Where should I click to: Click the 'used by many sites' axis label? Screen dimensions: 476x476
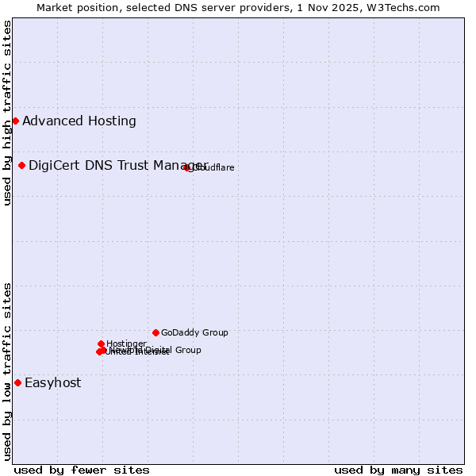click(x=398, y=470)
